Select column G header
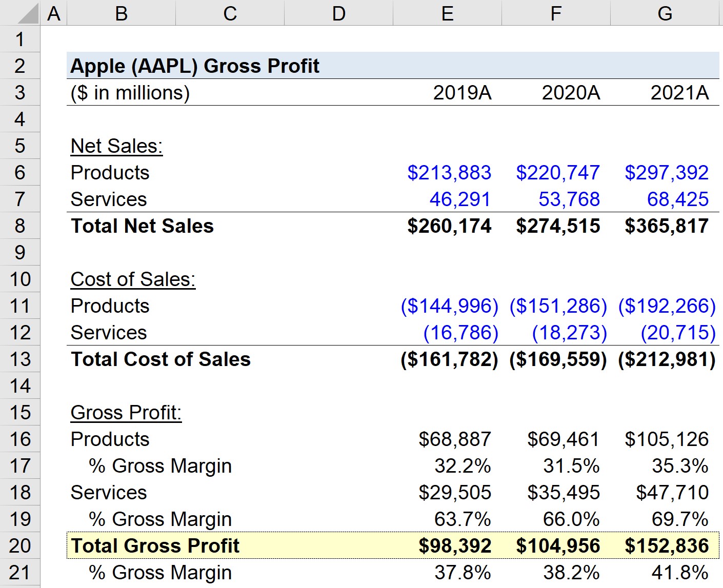The image size is (723, 588). tap(665, 13)
